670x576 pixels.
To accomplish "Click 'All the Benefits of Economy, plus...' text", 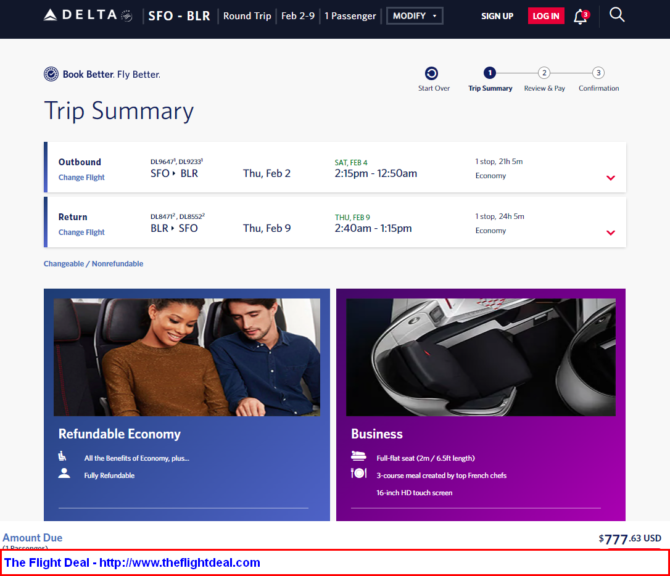I will click(136, 458).
